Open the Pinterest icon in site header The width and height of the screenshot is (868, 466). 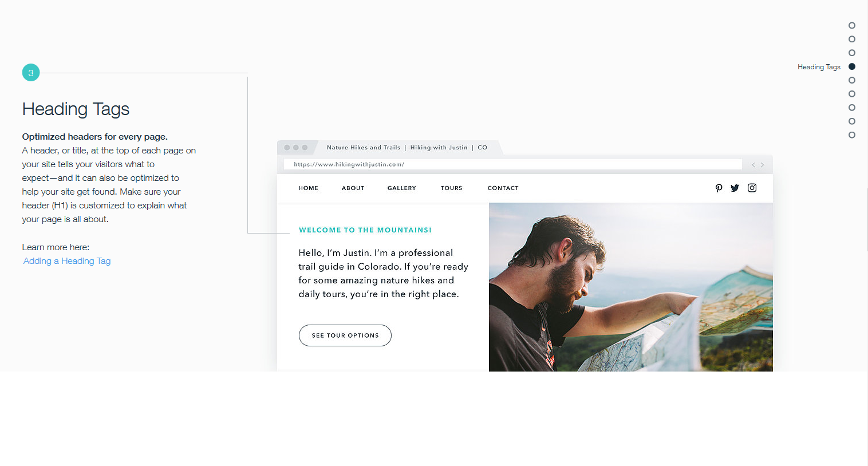click(719, 188)
